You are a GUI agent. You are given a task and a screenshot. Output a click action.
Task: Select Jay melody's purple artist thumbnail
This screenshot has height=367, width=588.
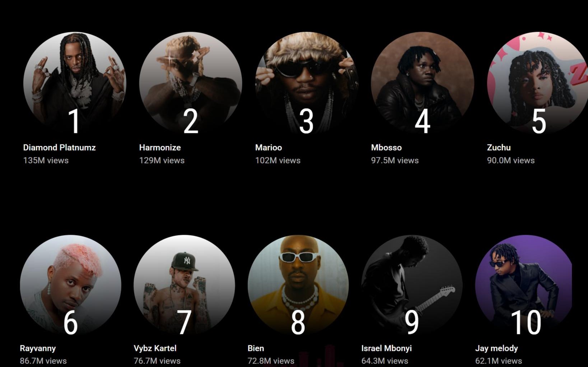pos(524,286)
